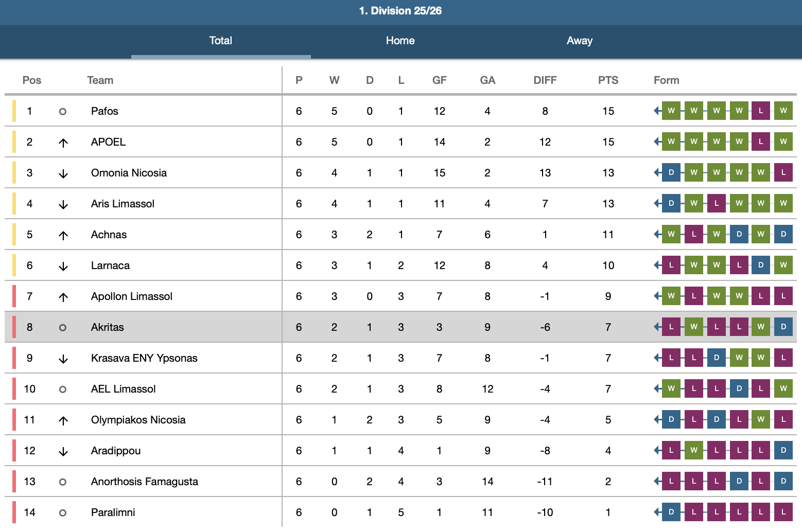The width and height of the screenshot is (802, 532).
Task: Open the Anorthosis Famagusta team link
Action: click(x=144, y=482)
